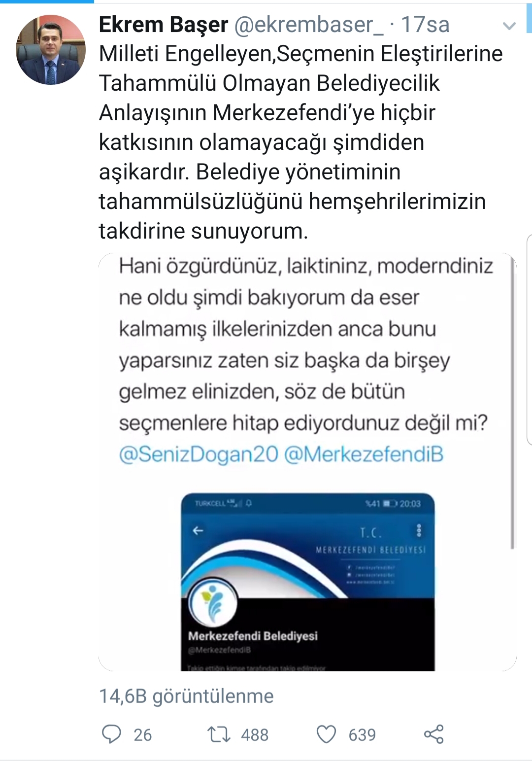Like the tweet with heart icon

[326, 734]
